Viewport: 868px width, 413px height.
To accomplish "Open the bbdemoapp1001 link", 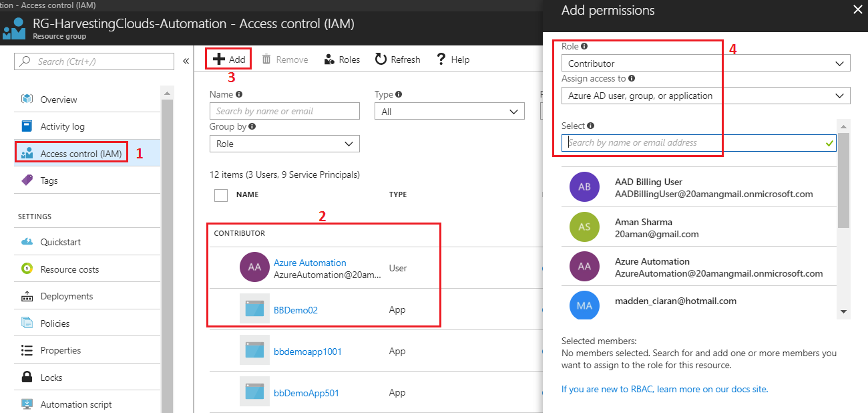I will click(308, 352).
